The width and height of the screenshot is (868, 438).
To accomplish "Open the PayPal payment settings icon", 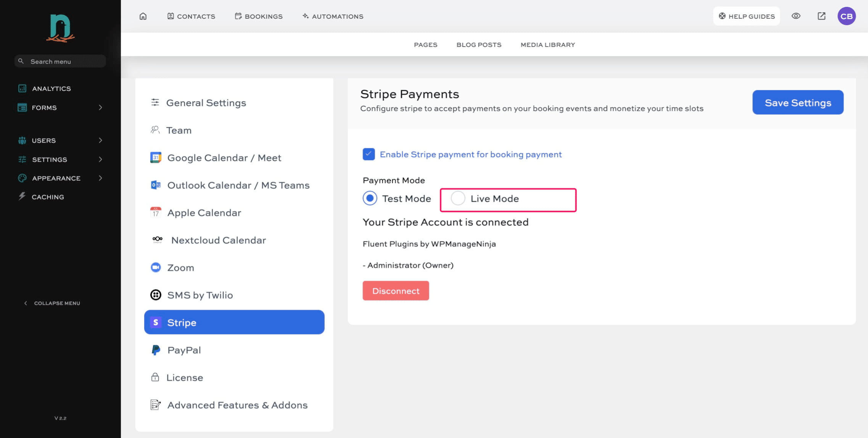I will pos(155,350).
